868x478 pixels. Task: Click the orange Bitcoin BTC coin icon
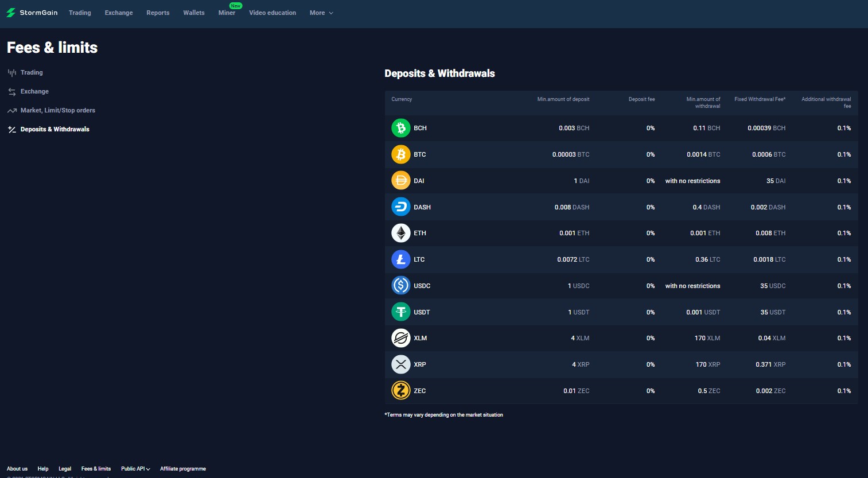coord(400,154)
